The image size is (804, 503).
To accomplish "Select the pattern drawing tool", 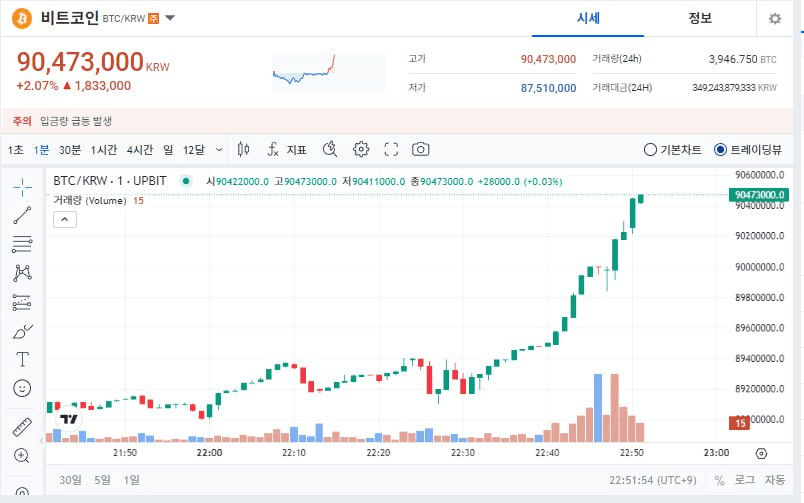I will 22,273.
